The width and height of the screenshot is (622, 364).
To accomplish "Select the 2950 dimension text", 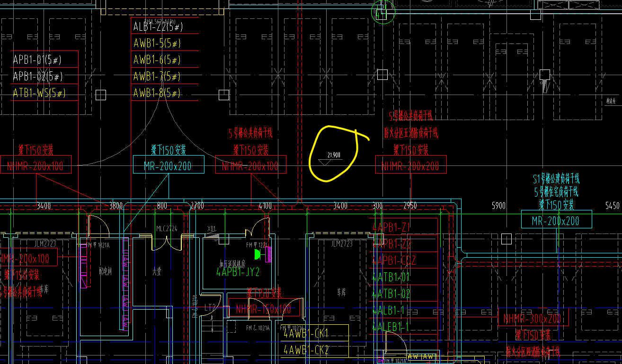I will point(410,206).
